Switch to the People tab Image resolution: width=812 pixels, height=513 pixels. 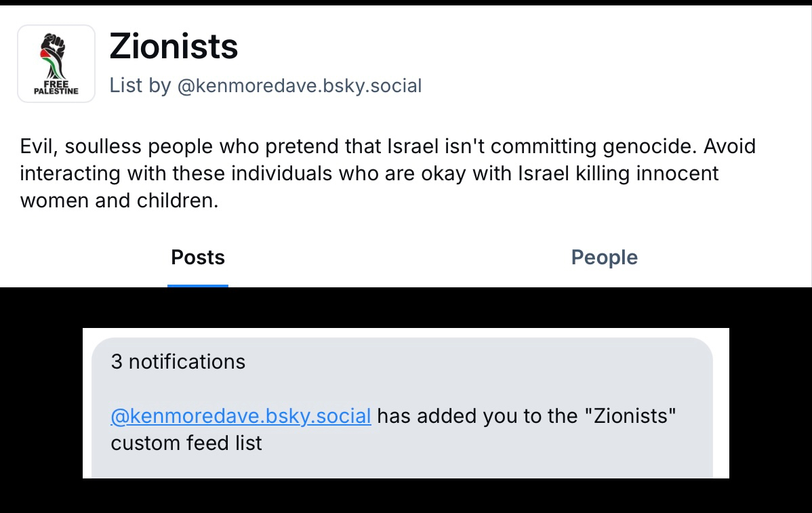click(x=604, y=258)
